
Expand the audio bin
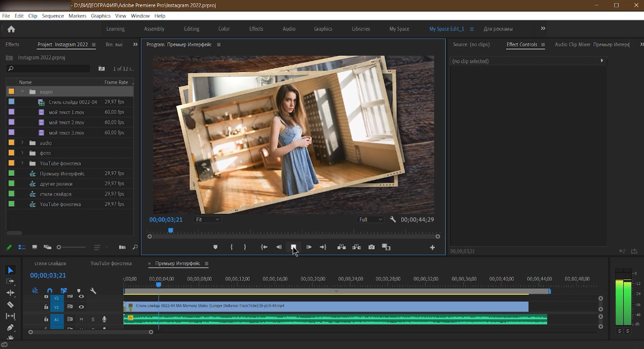[x=22, y=143]
